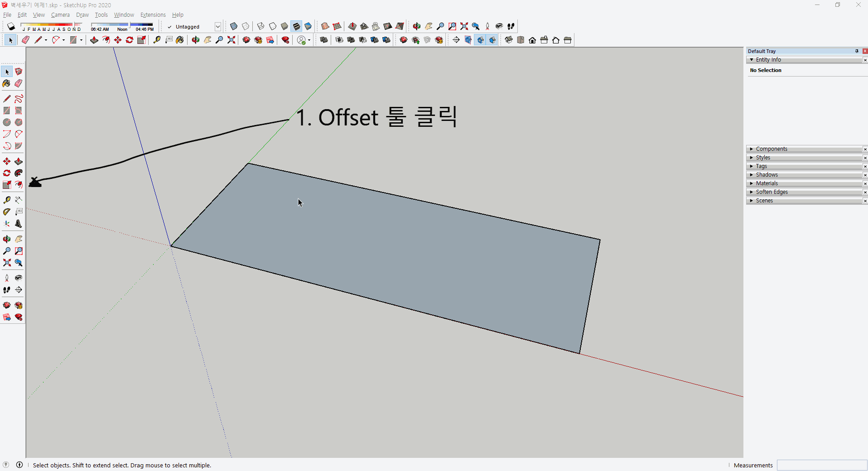Select the Rotate tool
The image size is (868, 471).
tap(7, 173)
